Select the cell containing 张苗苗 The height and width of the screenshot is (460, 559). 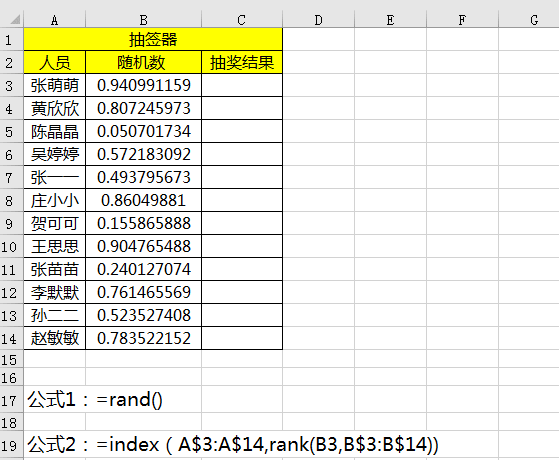click(55, 269)
